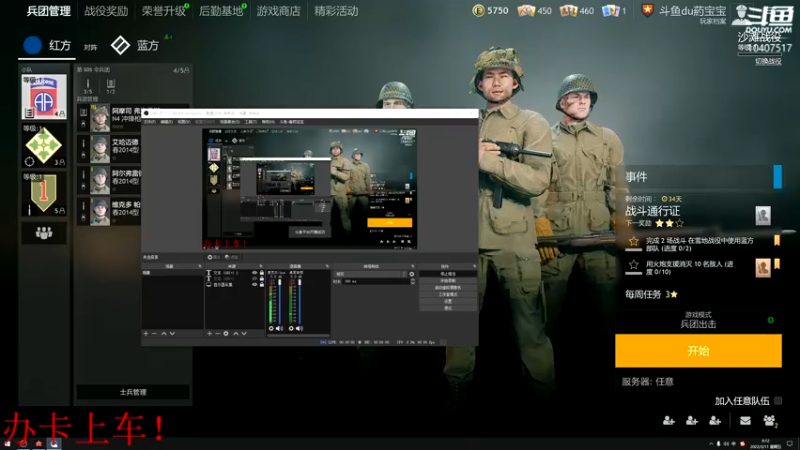
Task: Enable the 加入任意队伍 checkbox
Action: (778, 401)
